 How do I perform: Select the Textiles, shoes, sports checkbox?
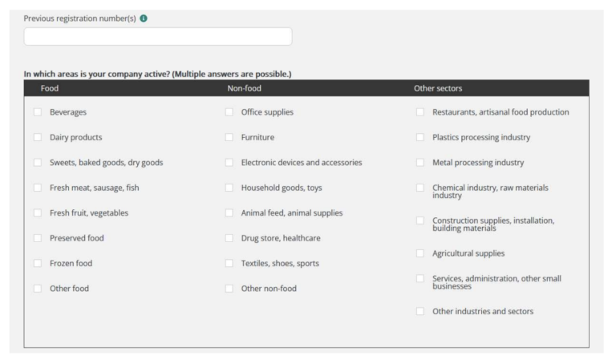pyautogui.click(x=229, y=263)
